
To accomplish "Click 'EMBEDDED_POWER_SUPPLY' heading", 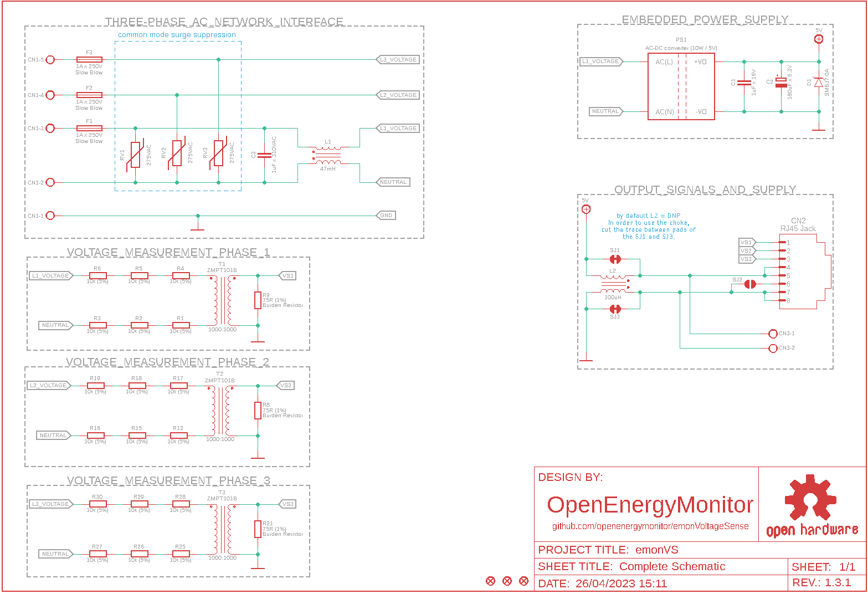I will point(705,19).
